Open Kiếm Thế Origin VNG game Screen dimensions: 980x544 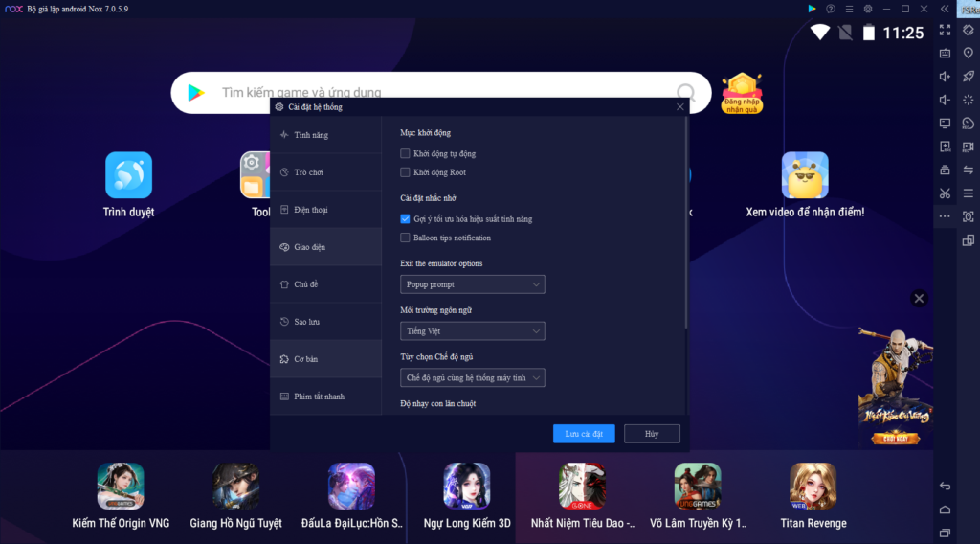click(x=121, y=496)
